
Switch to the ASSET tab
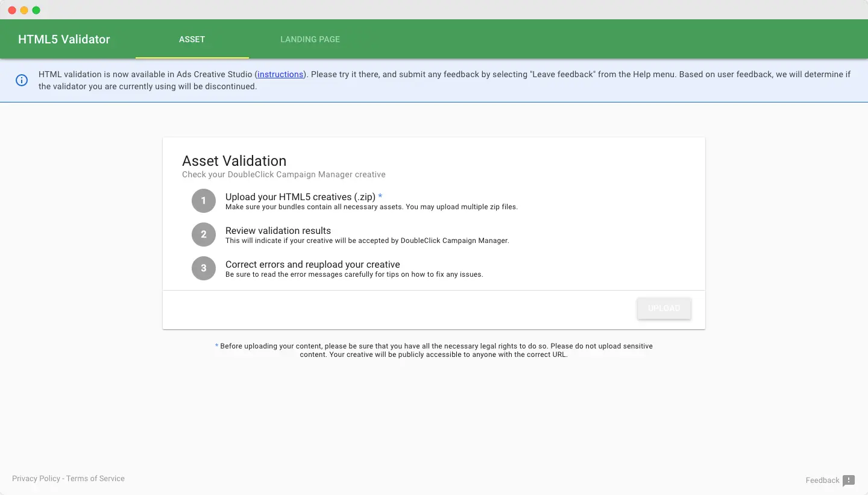pos(192,39)
